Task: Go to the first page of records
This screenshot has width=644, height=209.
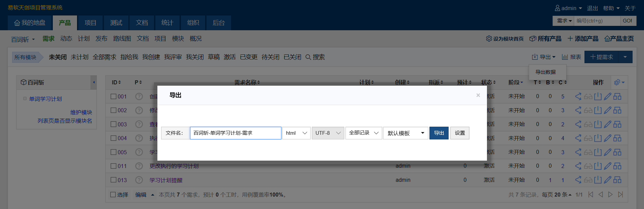Action: [591, 195]
